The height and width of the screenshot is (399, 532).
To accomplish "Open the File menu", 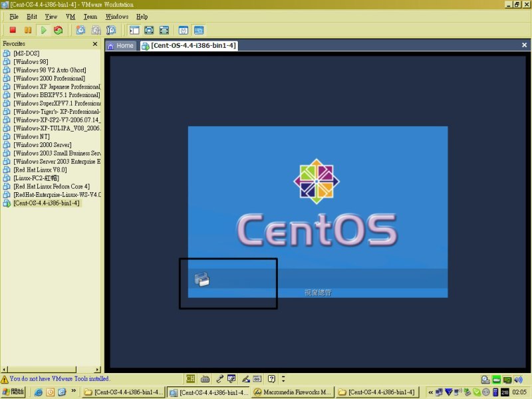I will click(14, 17).
